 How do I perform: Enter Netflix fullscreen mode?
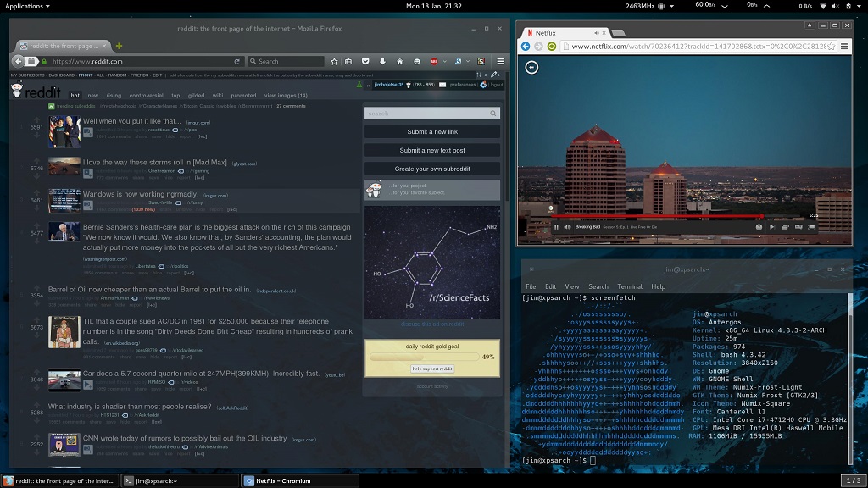point(812,227)
